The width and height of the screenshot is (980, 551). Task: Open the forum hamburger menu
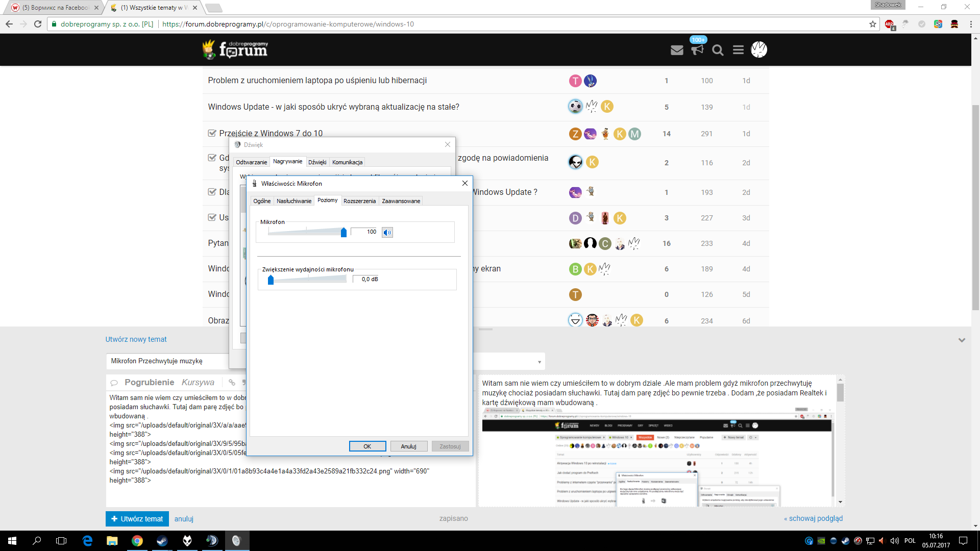tap(738, 50)
